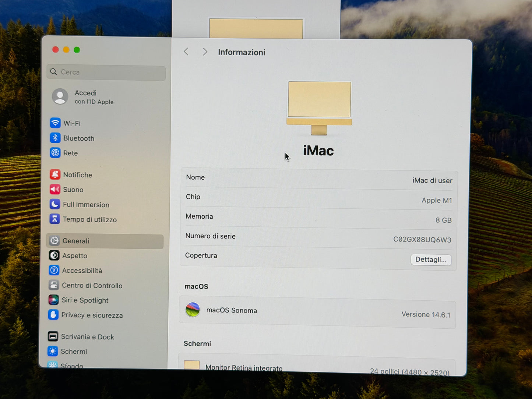Select the Suono speaker icon

55,189
